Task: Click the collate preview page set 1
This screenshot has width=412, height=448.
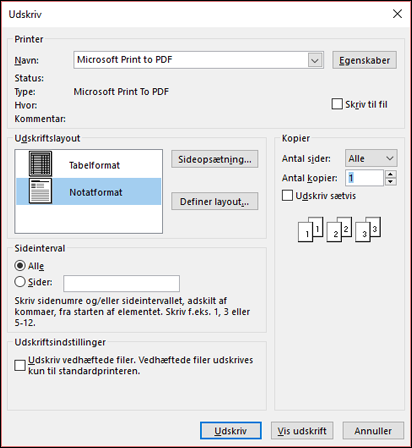Action: pyautogui.click(x=311, y=229)
